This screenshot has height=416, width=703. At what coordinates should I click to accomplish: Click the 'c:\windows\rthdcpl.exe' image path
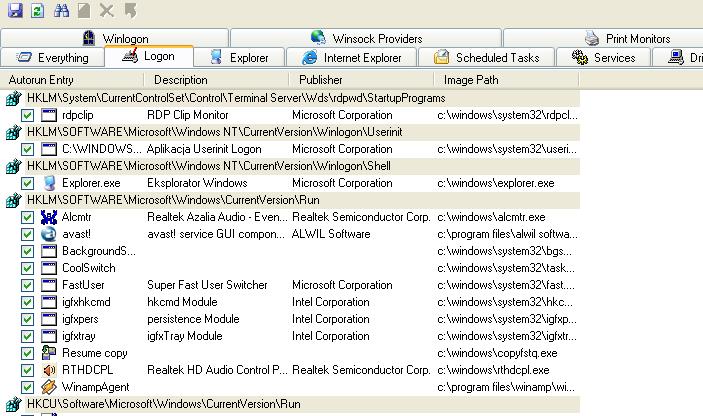coord(493,370)
